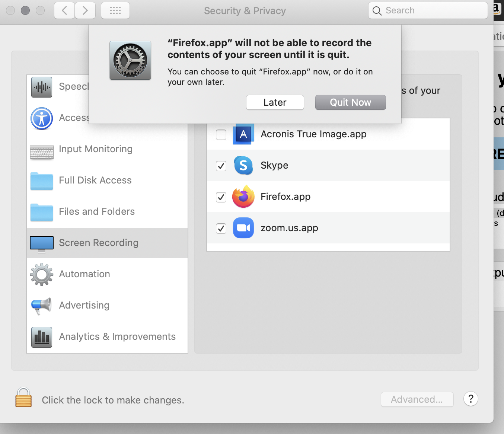
Task: Click the Acronis True Image.app label
Action: tap(313, 134)
